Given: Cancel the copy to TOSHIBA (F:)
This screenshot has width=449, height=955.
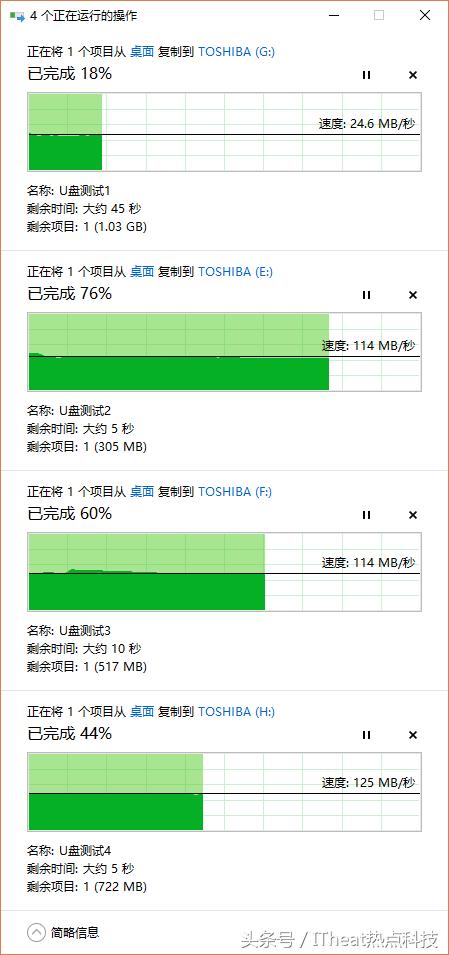Looking at the screenshot, I should click(412, 515).
